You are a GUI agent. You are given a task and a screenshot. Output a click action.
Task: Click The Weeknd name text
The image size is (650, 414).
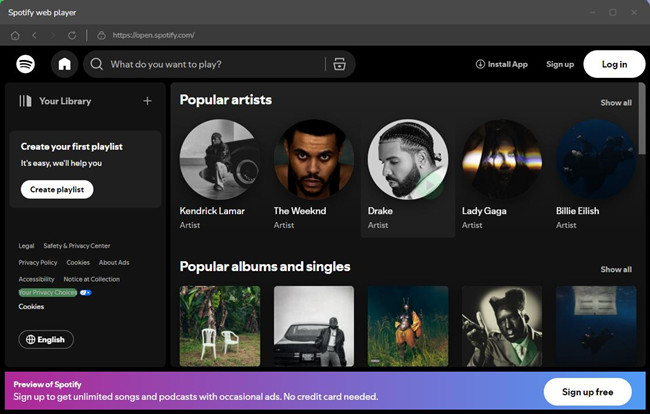click(300, 211)
